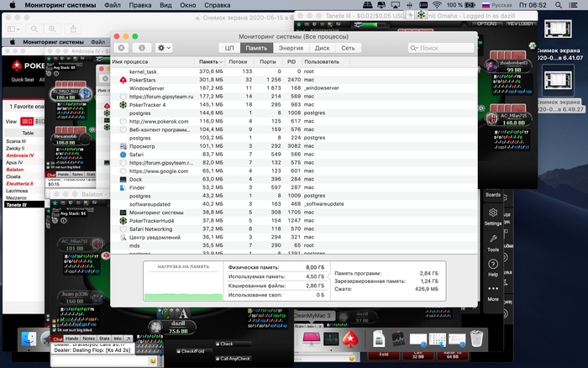The image size is (588, 368).
Task: Click the Просмотр process icon
Action: 123,146
